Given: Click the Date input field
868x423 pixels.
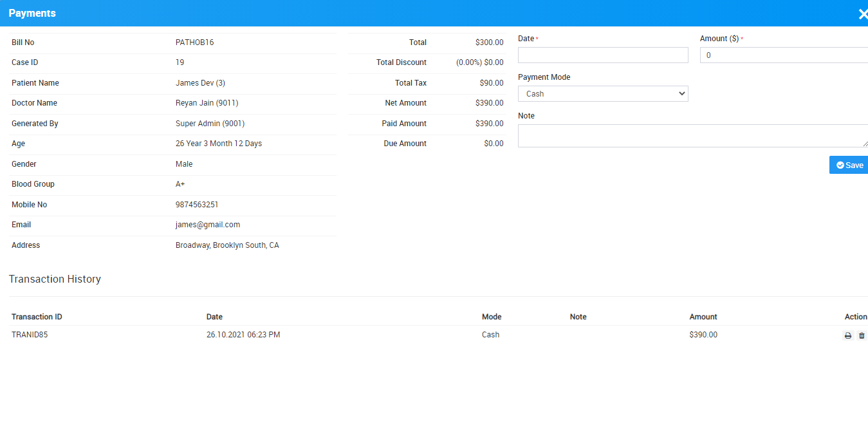Looking at the screenshot, I should (603, 55).
